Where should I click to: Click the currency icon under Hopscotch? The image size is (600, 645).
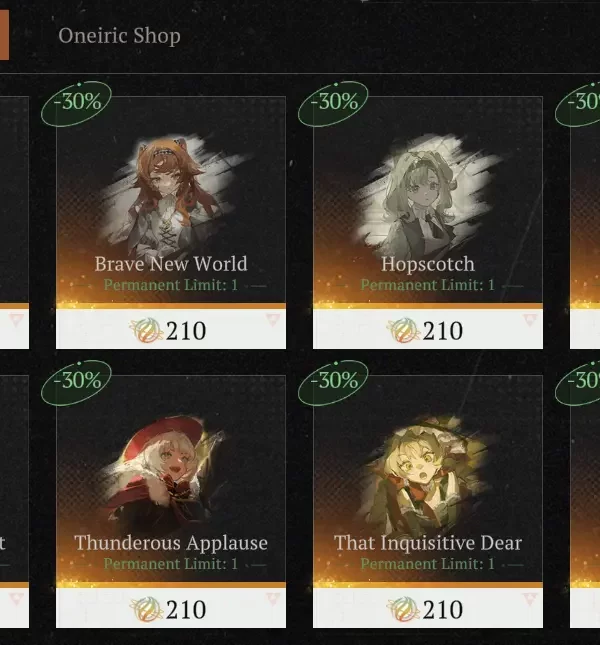(402, 330)
